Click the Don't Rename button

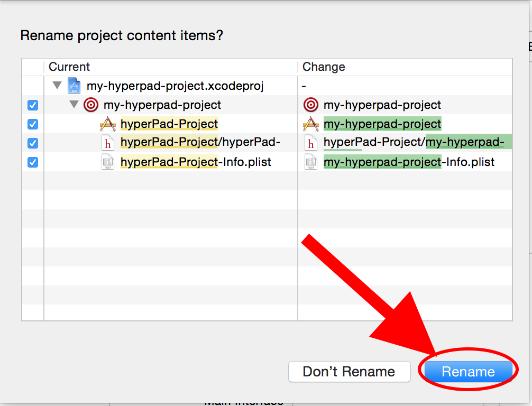(x=349, y=372)
